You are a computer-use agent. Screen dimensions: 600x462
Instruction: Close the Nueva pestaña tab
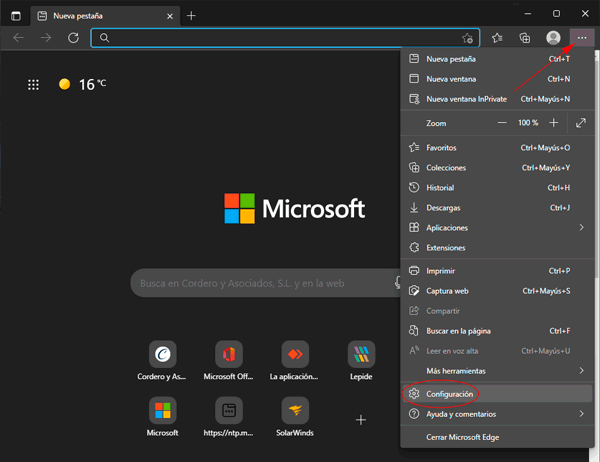pos(170,16)
